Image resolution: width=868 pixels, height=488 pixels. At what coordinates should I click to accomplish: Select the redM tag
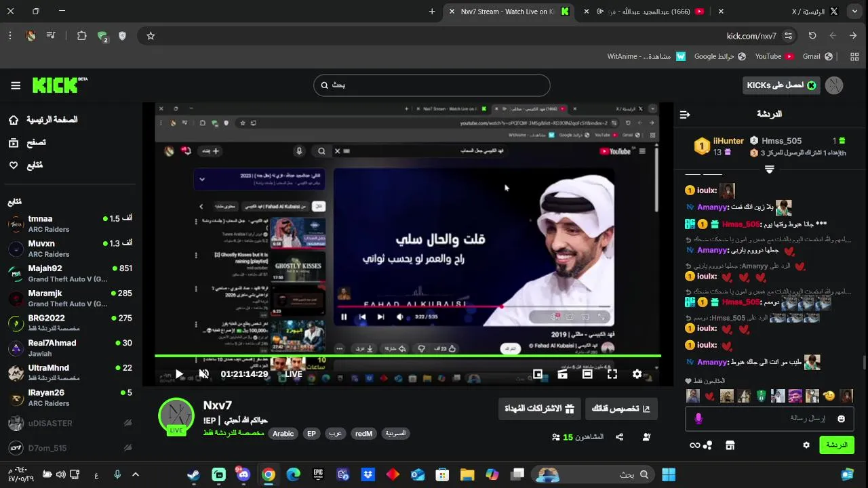coord(363,434)
